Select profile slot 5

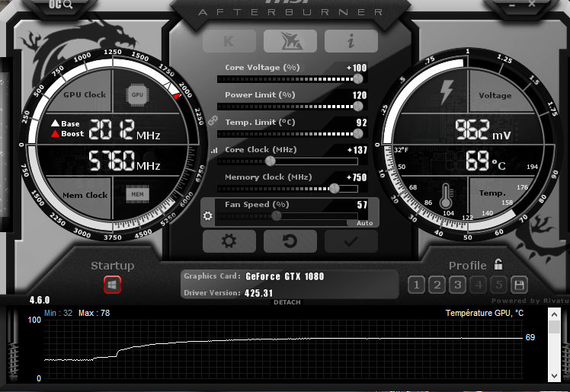click(x=498, y=285)
